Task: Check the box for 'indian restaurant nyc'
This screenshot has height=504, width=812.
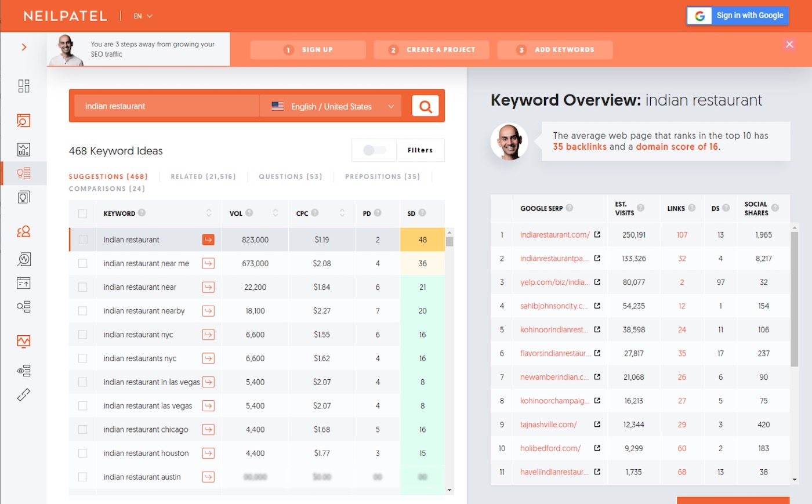Action: 83,335
